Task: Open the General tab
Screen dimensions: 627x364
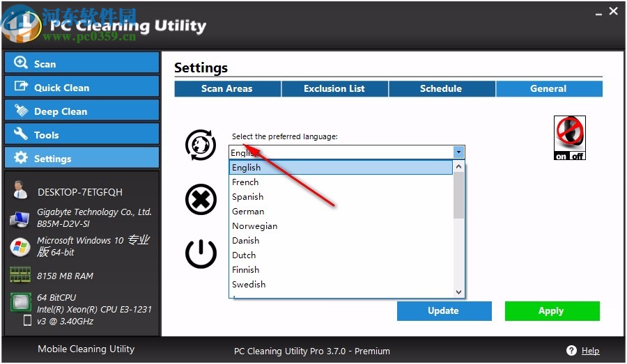Action: [549, 88]
